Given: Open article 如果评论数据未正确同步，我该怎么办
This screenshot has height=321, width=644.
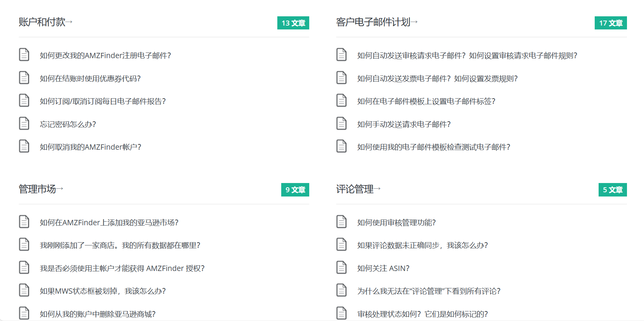Looking at the screenshot, I should 422,245.
